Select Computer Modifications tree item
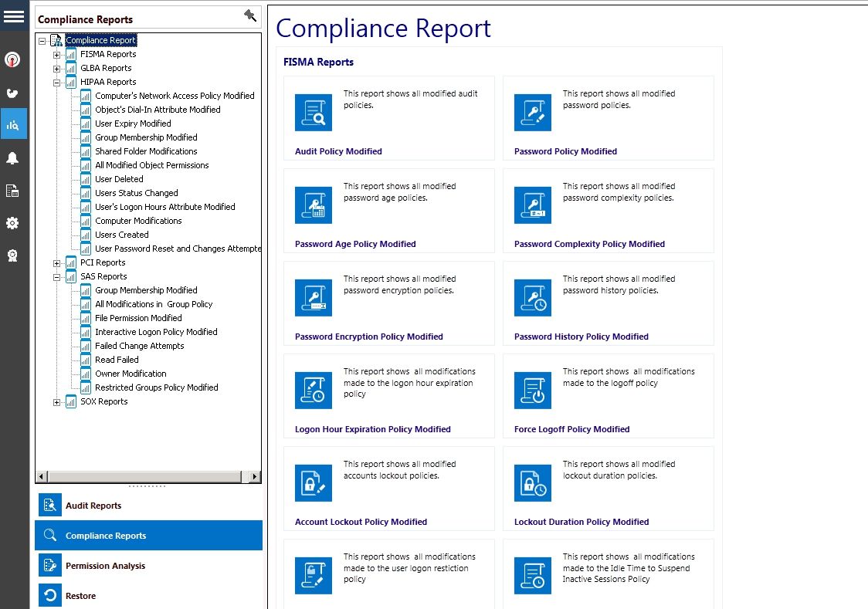 [x=138, y=221]
